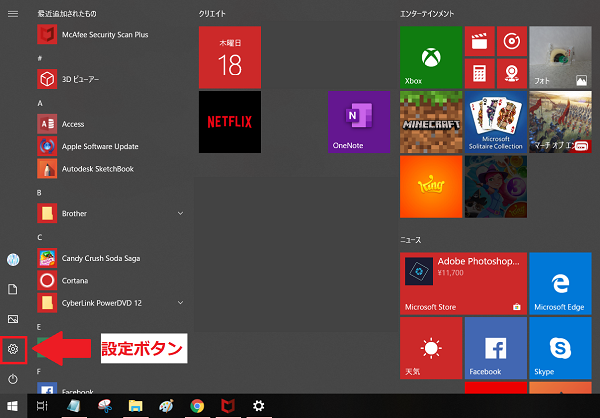Open the CyberLink PowerDVD 12 folder entry
This screenshot has width=600, height=418.
point(111,303)
